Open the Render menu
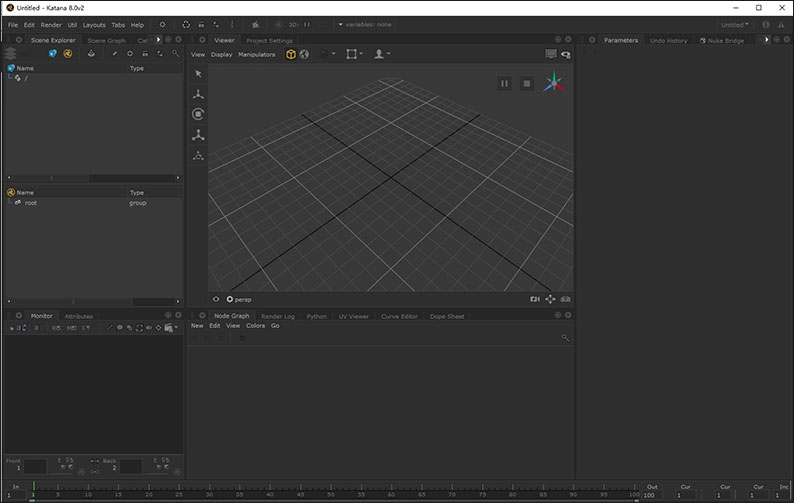This screenshot has height=503, width=794. [51, 24]
